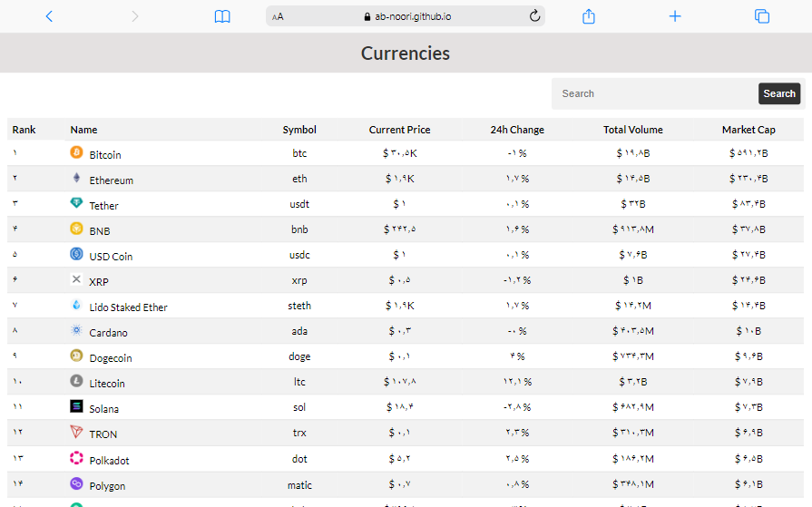
Task: Click the Rank column header
Action: [x=24, y=130]
